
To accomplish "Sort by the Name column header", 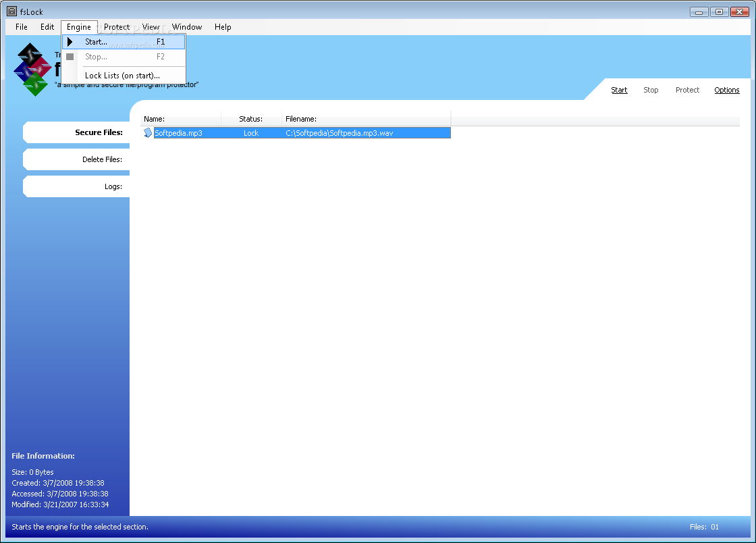I will click(x=181, y=119).
